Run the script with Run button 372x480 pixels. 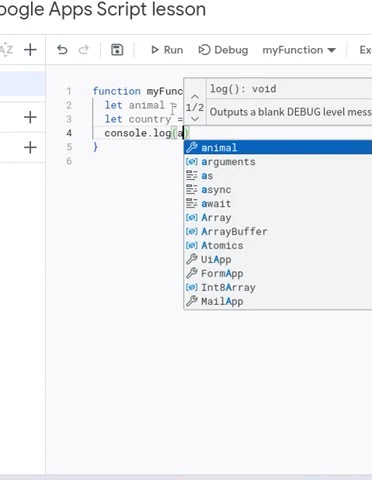167,50
